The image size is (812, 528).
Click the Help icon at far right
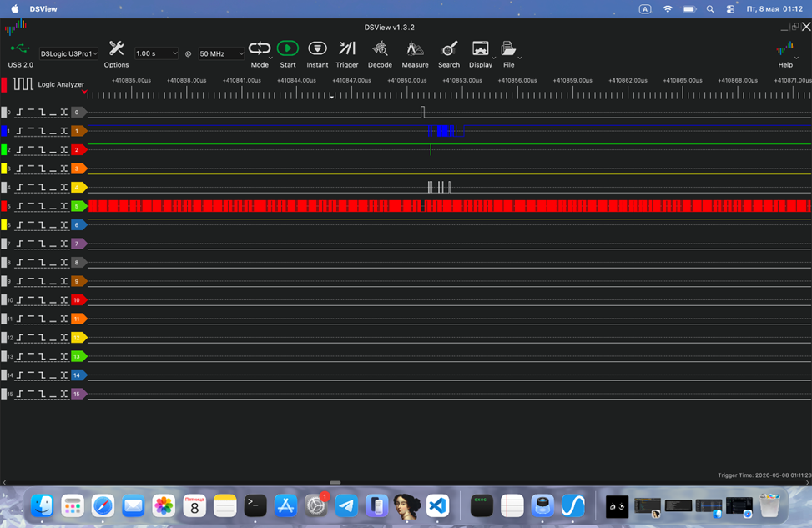click(x=785, y=49)
